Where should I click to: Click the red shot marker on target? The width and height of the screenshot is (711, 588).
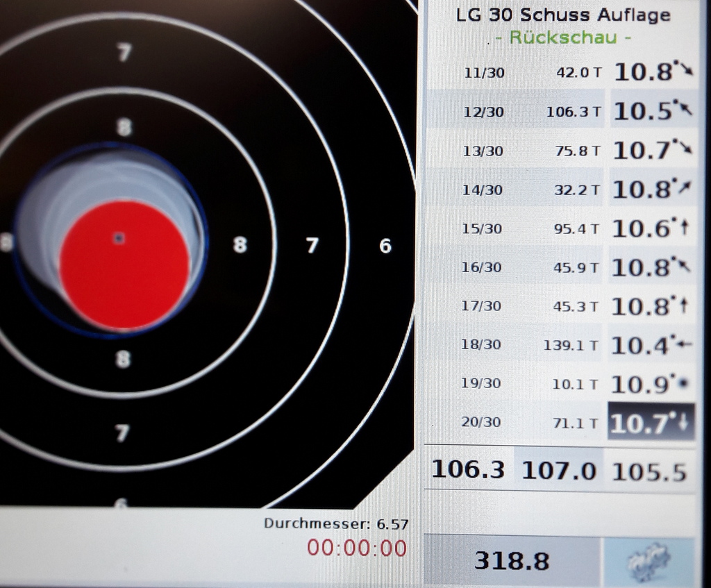(x=124, y=265)
